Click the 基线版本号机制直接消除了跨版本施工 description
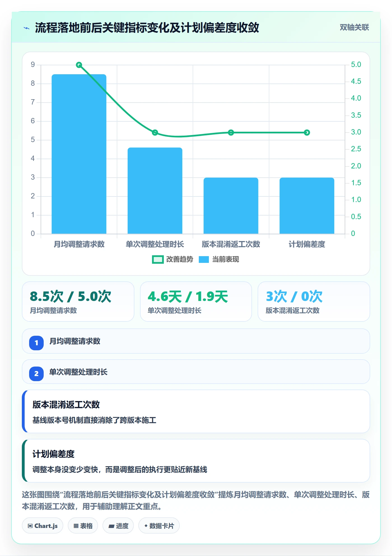This screenshot has width=392, height=556. pos(94,420)
